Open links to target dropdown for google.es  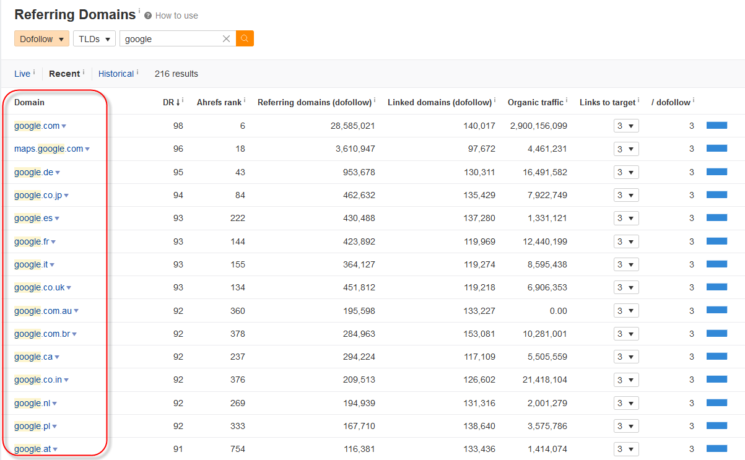pyautogui.click(x=626, y=218)
